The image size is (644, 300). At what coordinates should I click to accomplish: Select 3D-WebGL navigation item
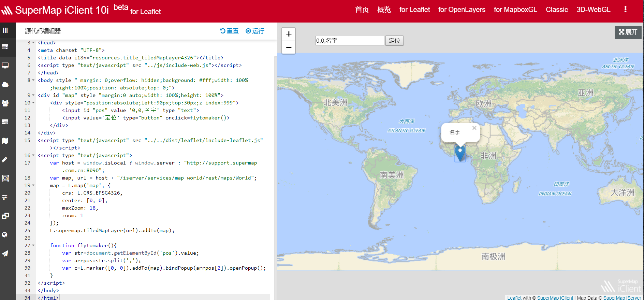593,10
